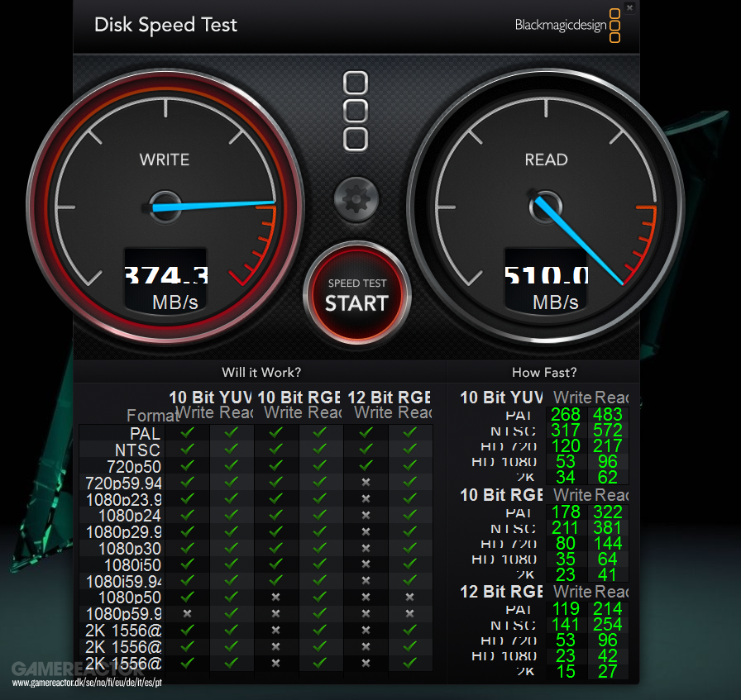Click the PAL format row label
741x700 pixels.
point(144,432)
